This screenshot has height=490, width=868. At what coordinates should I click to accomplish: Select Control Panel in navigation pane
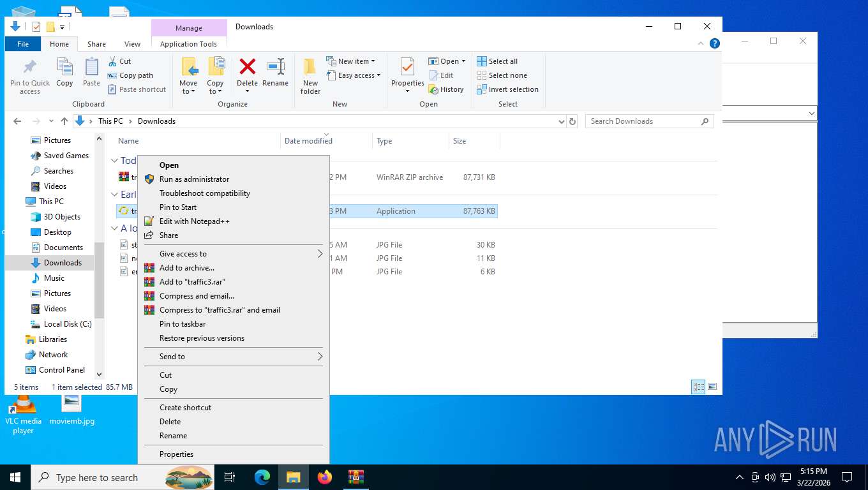tap(62, 370)
